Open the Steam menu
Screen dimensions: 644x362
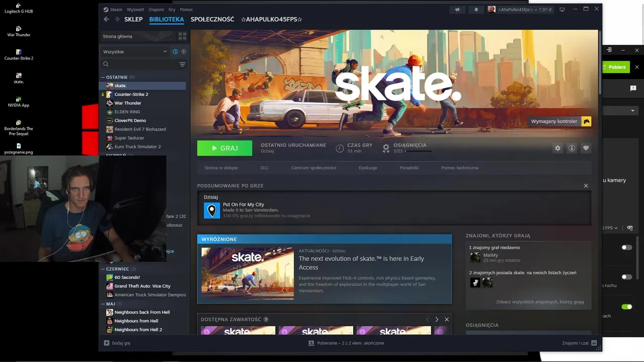(113, 10)
